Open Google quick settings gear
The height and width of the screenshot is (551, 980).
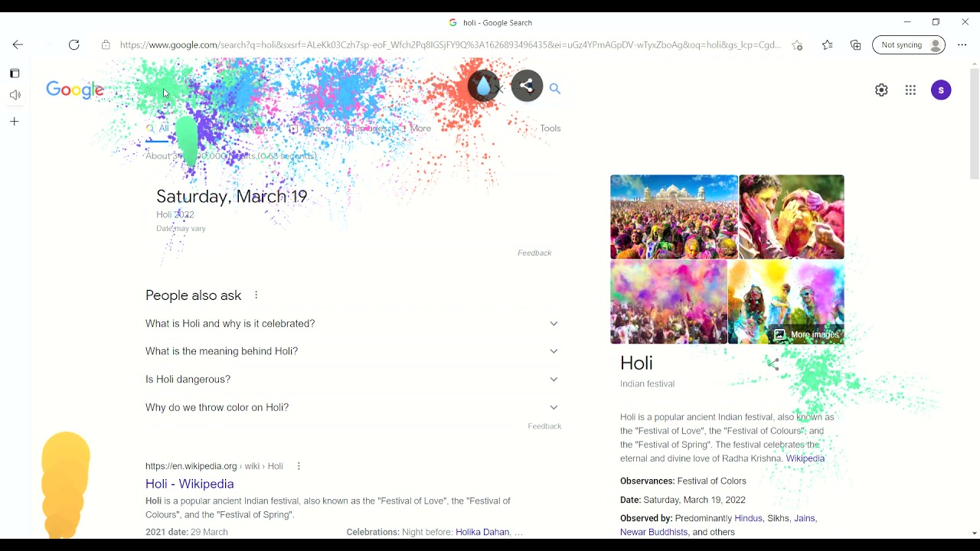pyautogui.click(x=881, y=90)
